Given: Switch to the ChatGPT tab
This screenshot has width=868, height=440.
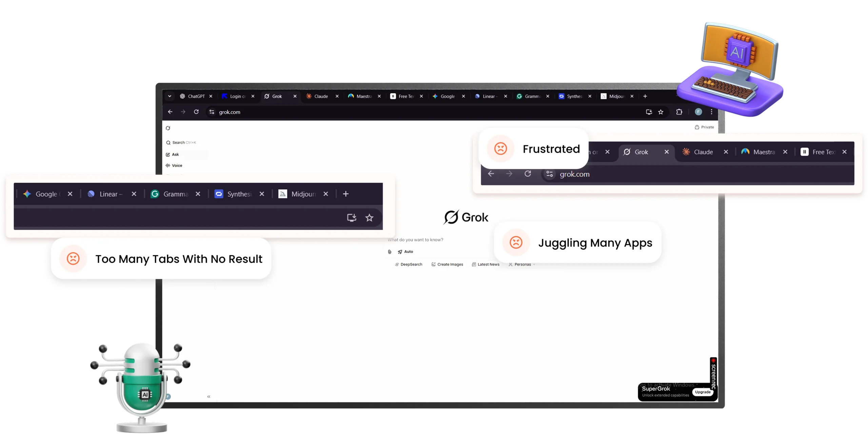Looking at the screenshot, I should 195,96.
